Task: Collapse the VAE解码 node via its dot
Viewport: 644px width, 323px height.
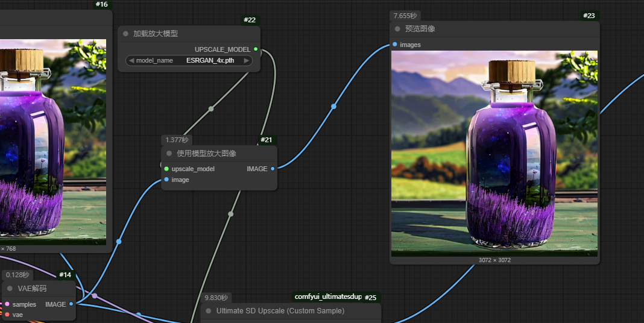Action: [x=10, y=289]
